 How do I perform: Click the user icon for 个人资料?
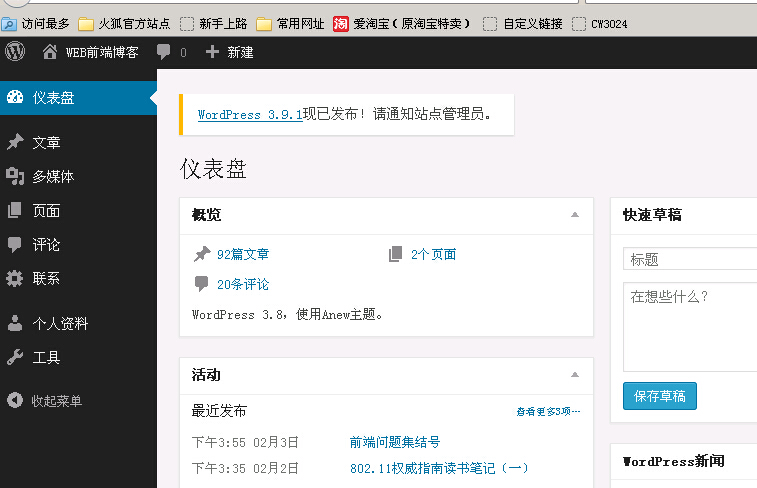point(15,323)
